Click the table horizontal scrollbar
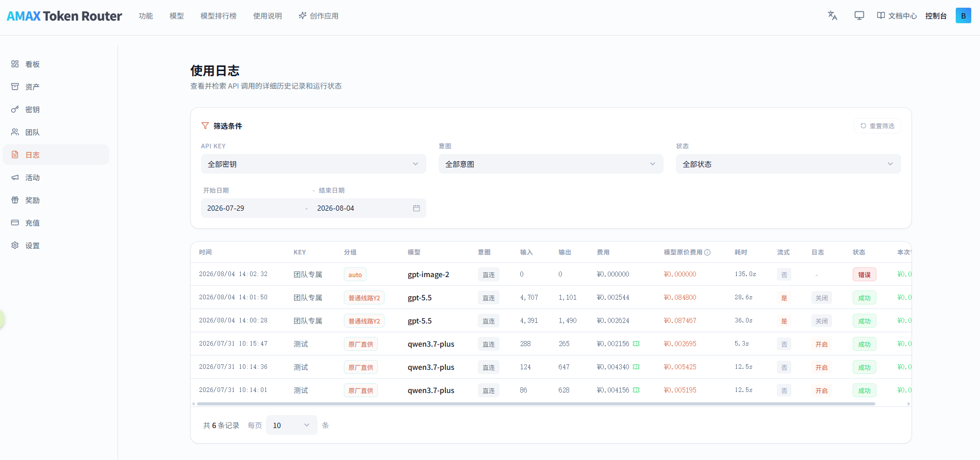The height and width of the screenshot is (460, 980). [x=536, y=404]
